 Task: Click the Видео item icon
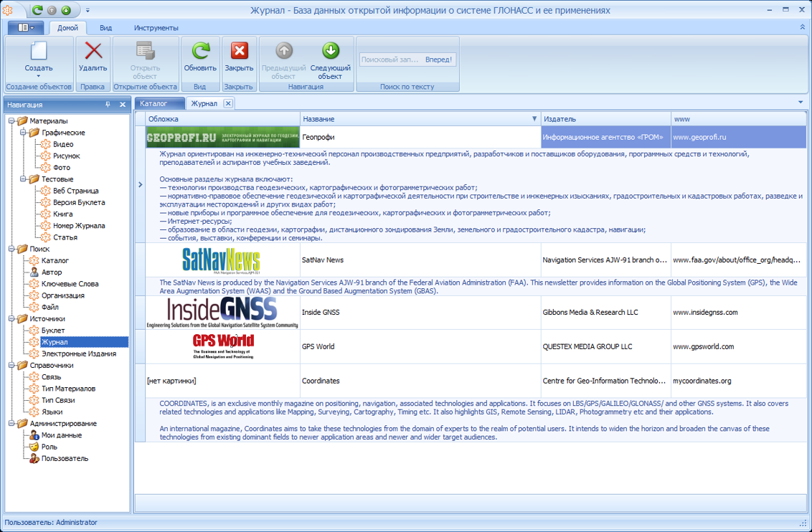(46, 144)
